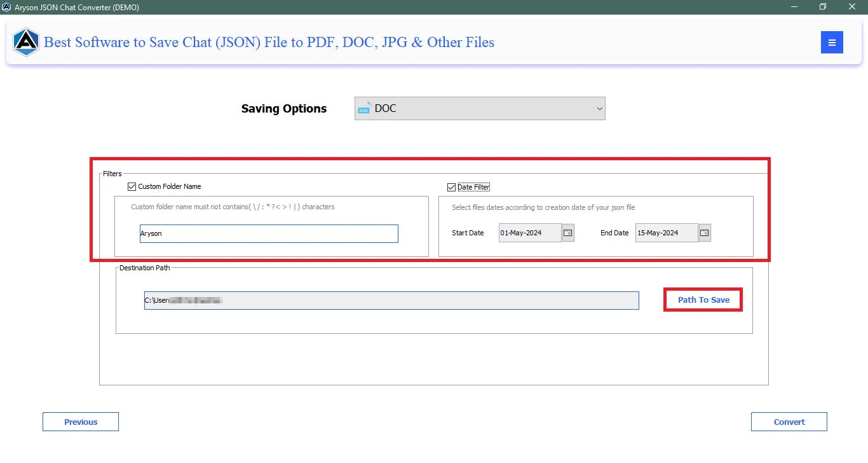Click the Previous button
The width and height of the screenshot is (868, 463).
81,422
